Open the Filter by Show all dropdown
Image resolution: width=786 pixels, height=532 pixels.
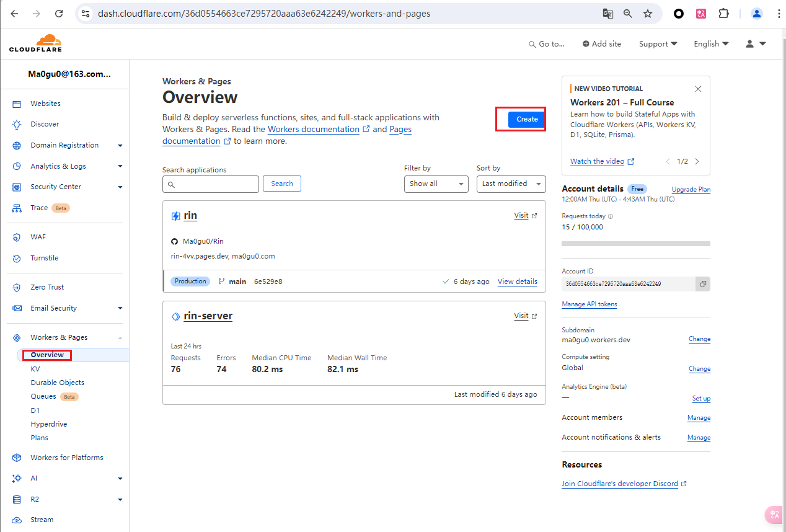(x=436, y=184)
